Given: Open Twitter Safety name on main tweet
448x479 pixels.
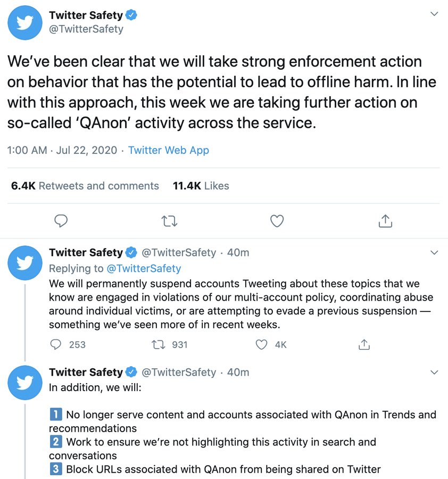Looking at the screenshot, I should point(86,15).
